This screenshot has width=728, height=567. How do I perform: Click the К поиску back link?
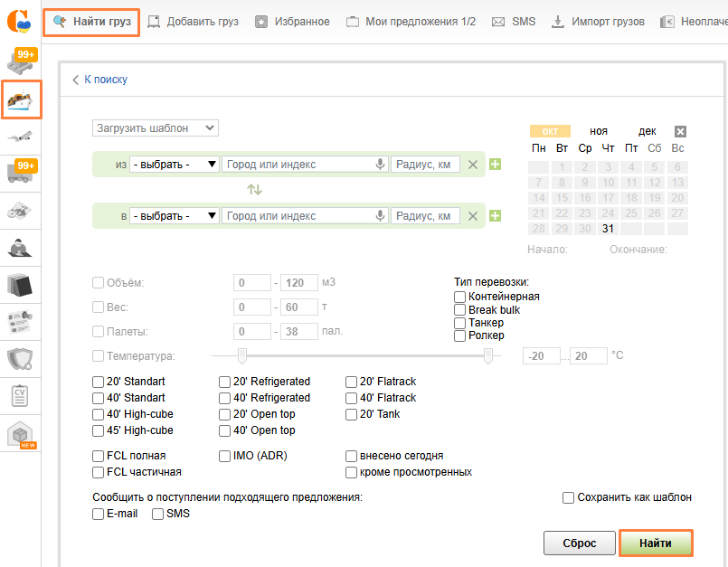(99, 80)
